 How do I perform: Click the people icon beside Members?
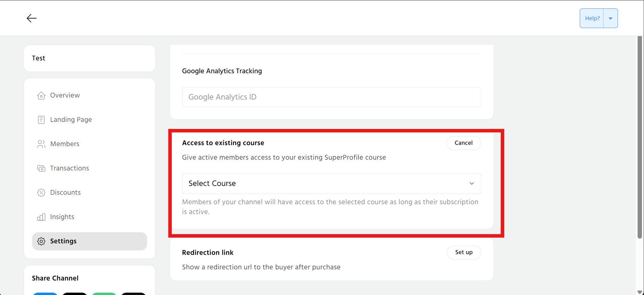tap(41, 144)
